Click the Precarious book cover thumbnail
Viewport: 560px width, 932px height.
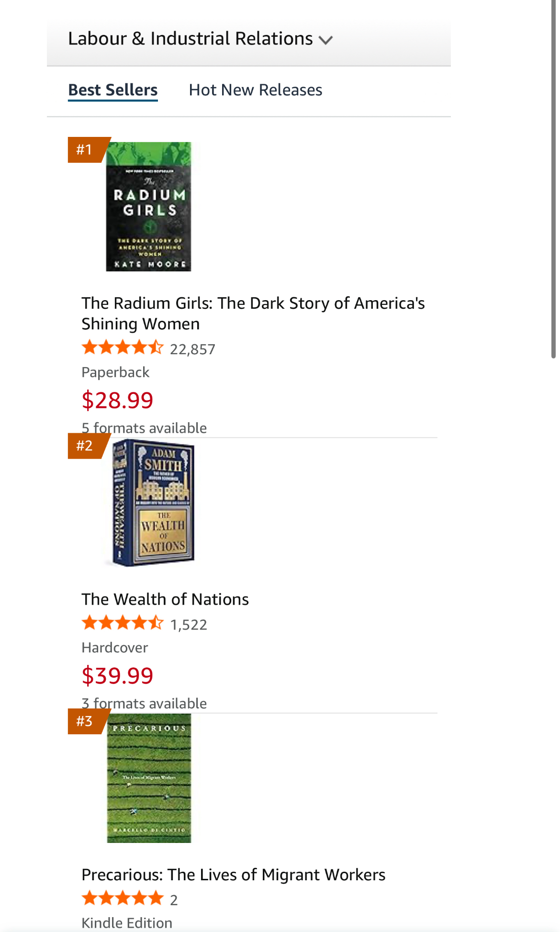(148, 778)
